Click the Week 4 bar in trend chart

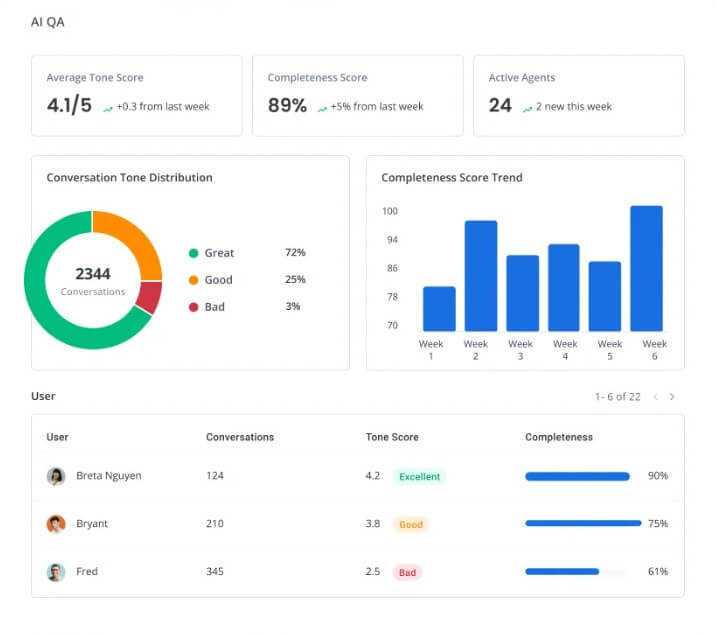(564, 288)
